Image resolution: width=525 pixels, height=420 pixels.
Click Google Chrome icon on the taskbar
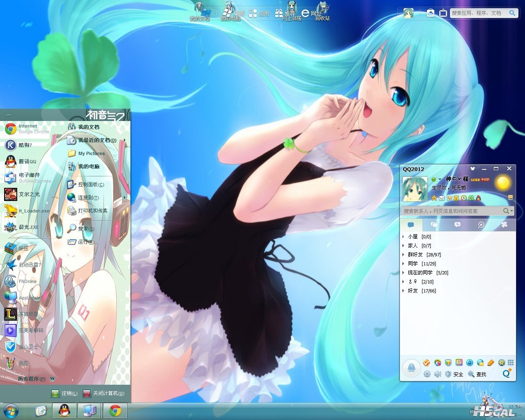click(x=115, y=411)
